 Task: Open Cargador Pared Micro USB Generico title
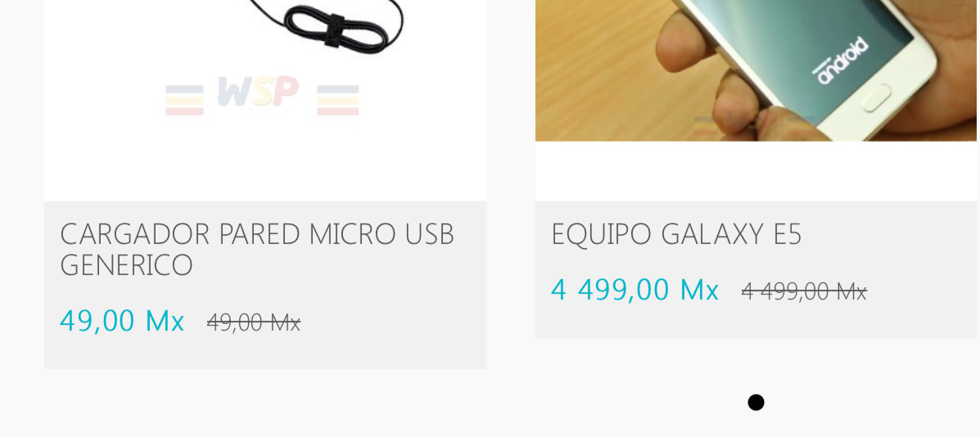point(257,249)
